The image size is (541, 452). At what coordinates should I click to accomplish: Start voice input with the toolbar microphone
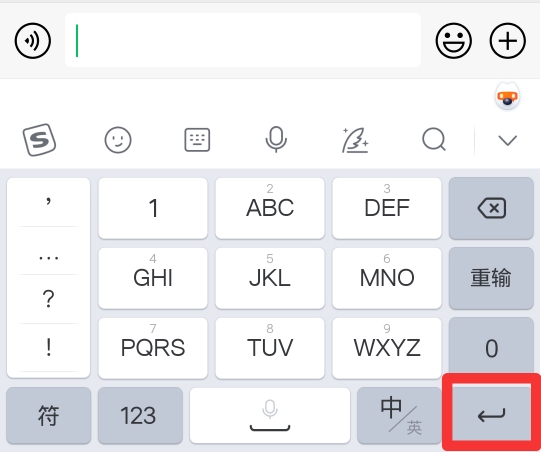point(276,139)
